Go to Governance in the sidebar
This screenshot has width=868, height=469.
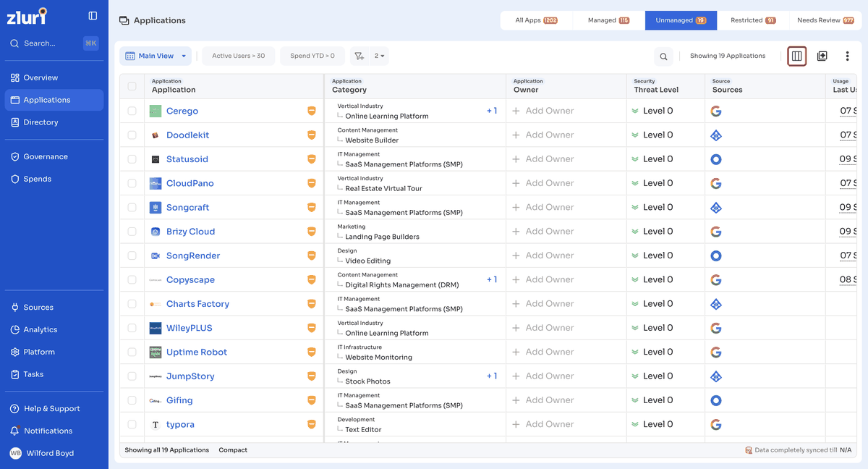(x=54, y=156)
